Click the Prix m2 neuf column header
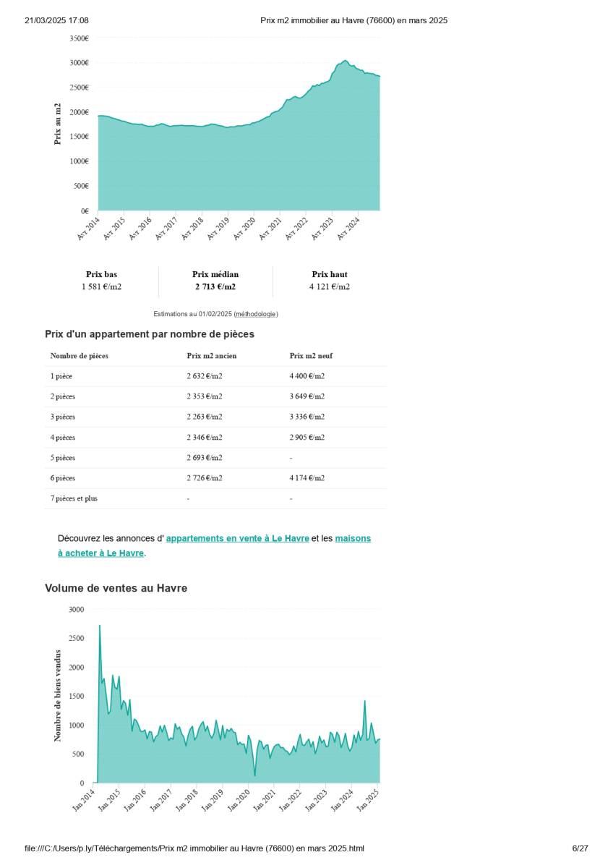613x868 pixels. click(x=311, y=356)
